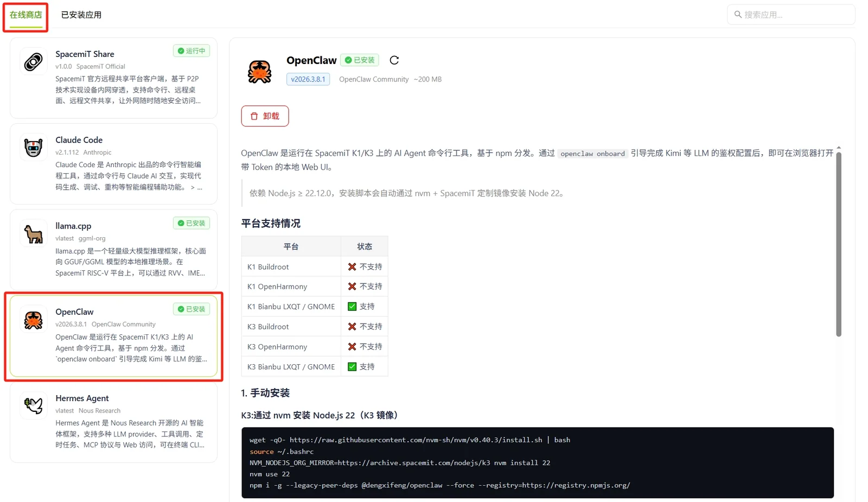Click the red cross for K1 OpenHarmony
This screenshot has width=868, height=502.
click(x=352, y=287)
